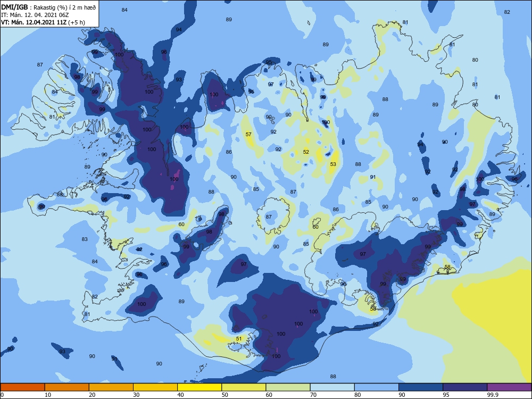Pick the yellow-green 50–60 legend swatch
532x399 pixels.
click(244, 387)
